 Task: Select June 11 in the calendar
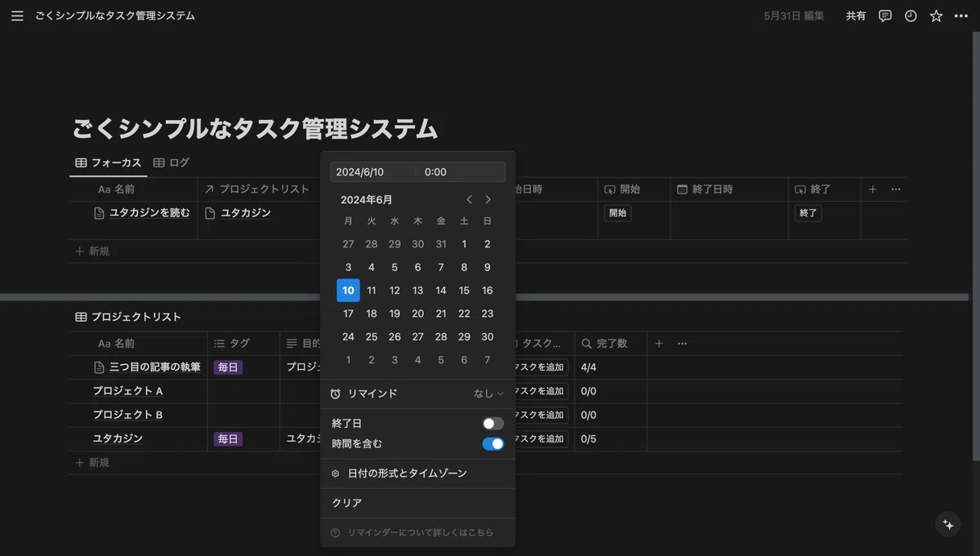pos(372,291)
